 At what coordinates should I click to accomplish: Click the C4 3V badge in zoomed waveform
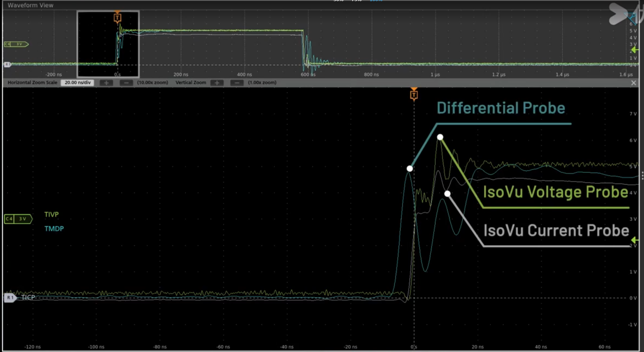18,219
